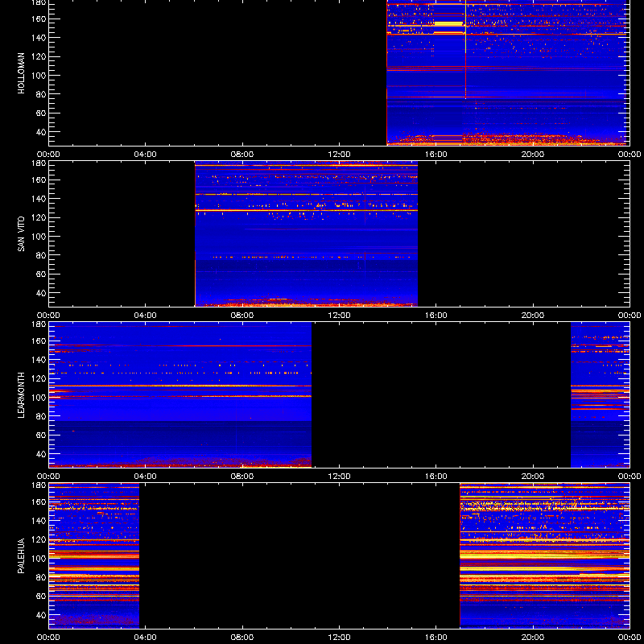Pick the 60 tick on the LEARMONTH axis
Viewport: 644px width, 644px height.
coord(41,436)
